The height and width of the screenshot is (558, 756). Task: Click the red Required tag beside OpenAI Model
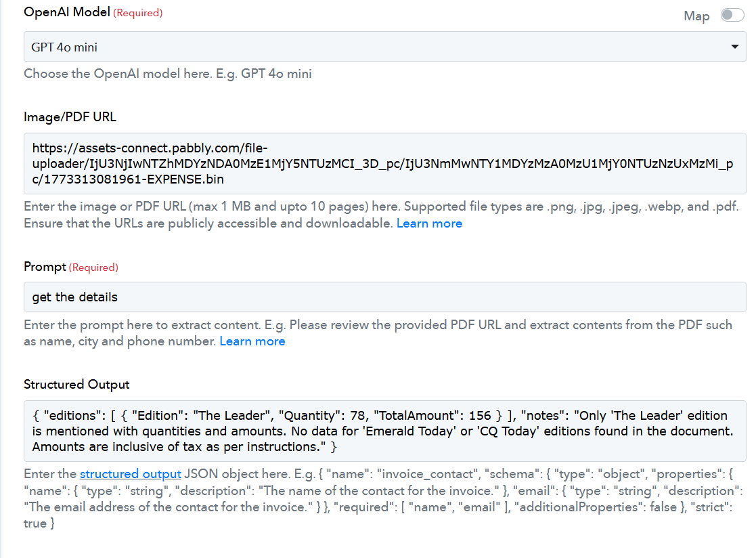click(137, 13)
